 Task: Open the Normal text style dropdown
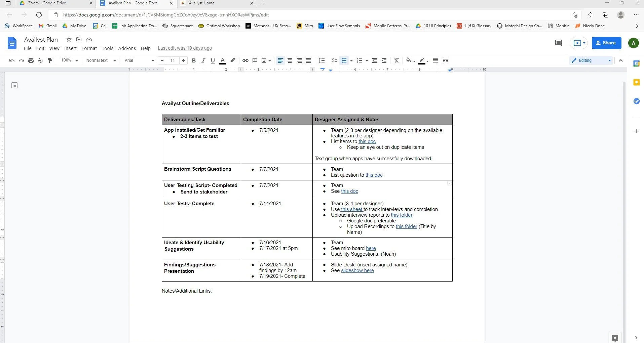coord(101,60)
